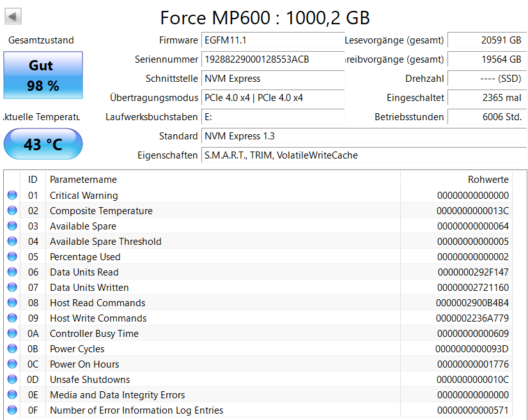This screenshot has width=528, height=420.
Task: Click the total writes value 19564 GB
Action: [487, 59]
